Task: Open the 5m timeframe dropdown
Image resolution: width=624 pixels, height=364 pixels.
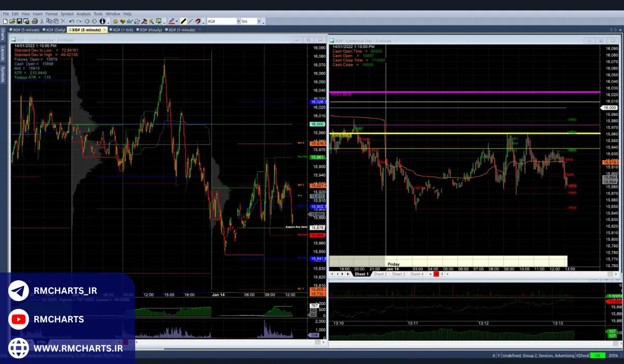Action: click(x=258, y=21)
